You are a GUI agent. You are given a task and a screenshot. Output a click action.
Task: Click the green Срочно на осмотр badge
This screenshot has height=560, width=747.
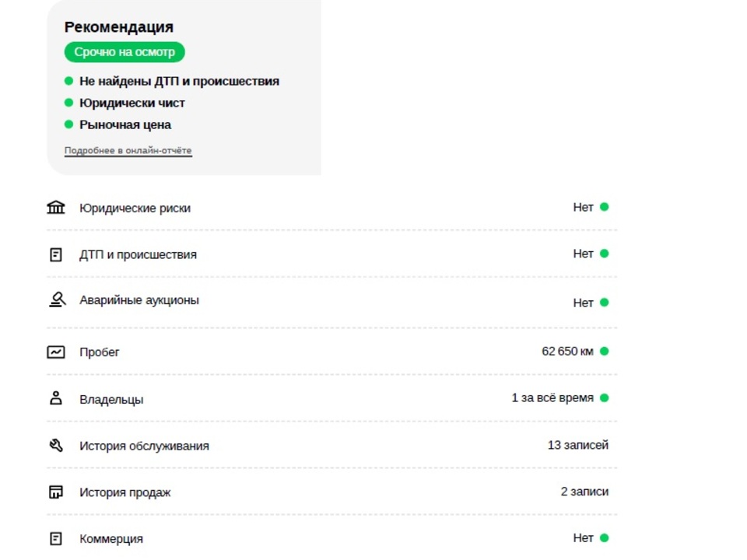(x=124, y=52)
